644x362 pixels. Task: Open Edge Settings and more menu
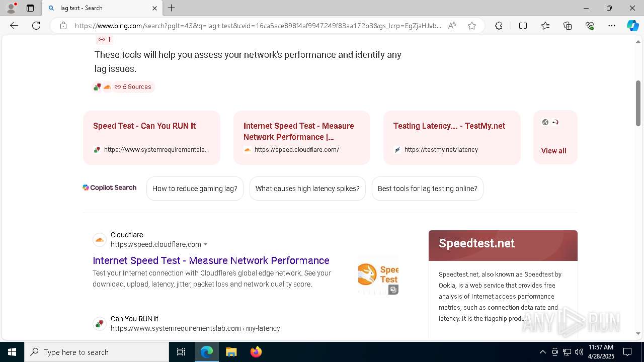(x=612, y=26)
